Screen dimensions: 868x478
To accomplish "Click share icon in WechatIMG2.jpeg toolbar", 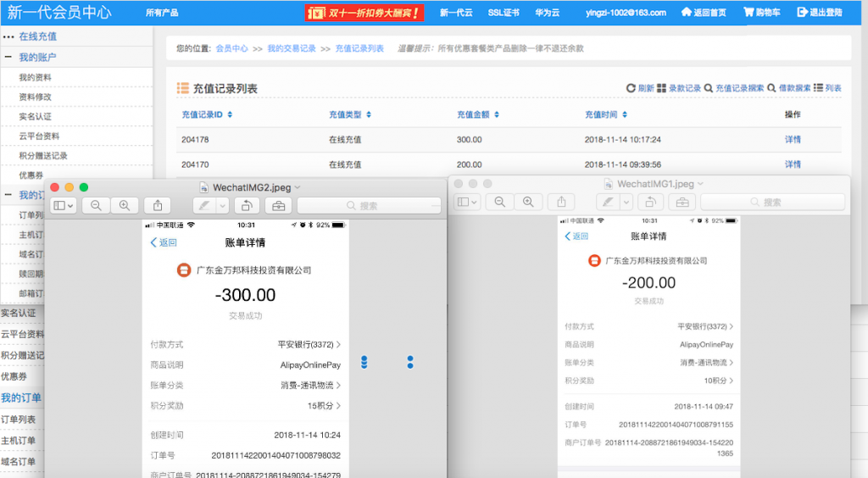I will pyautogui.click(x=158, y=205).
